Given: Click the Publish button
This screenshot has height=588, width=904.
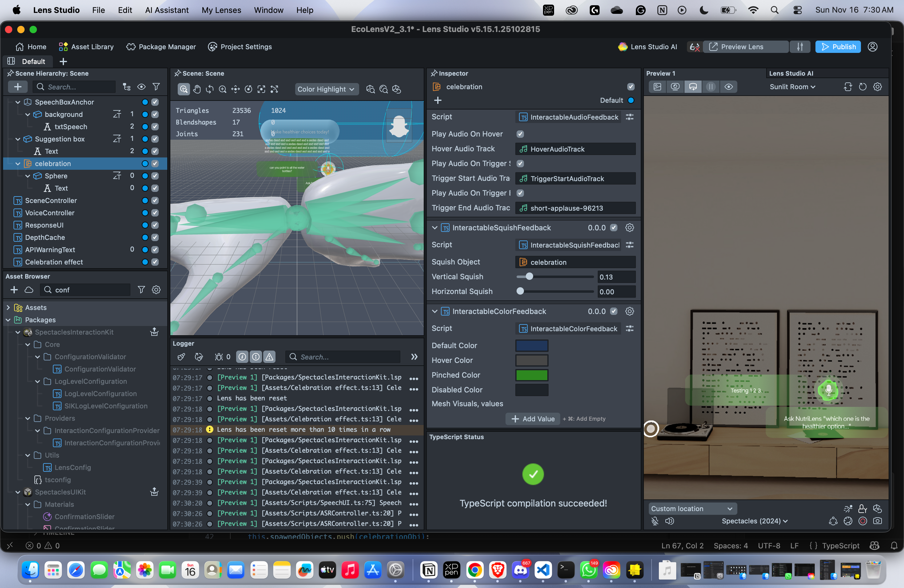Looking at the screenshot, I should 838,47.
